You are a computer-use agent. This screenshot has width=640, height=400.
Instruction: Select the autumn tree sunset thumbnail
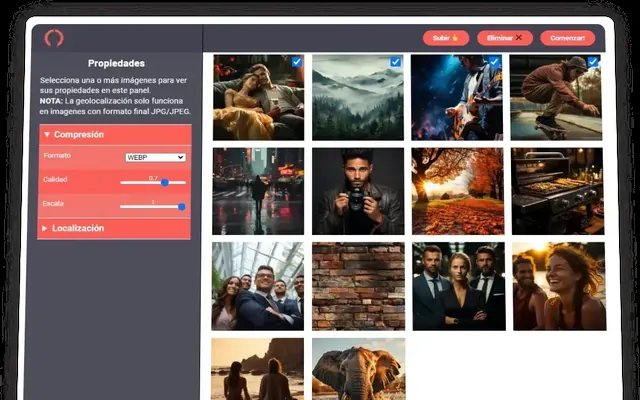click(458, 191)
